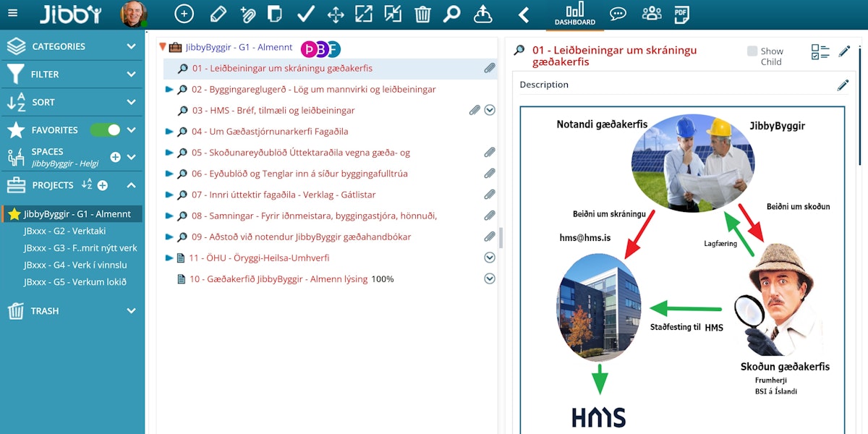The width and height of the screenshot is (868, 434).
Task: Click the checkmark complete icon
Action: (306, 14)
